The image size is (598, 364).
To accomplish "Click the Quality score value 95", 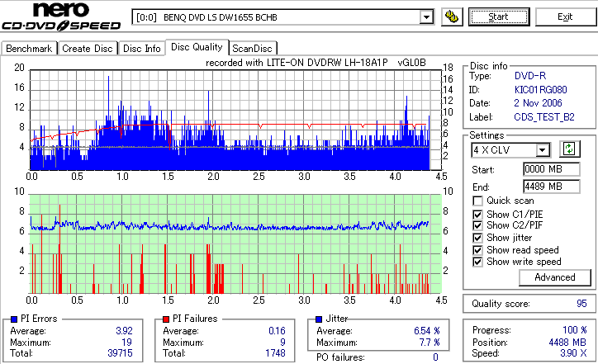I will click(581, 304).
